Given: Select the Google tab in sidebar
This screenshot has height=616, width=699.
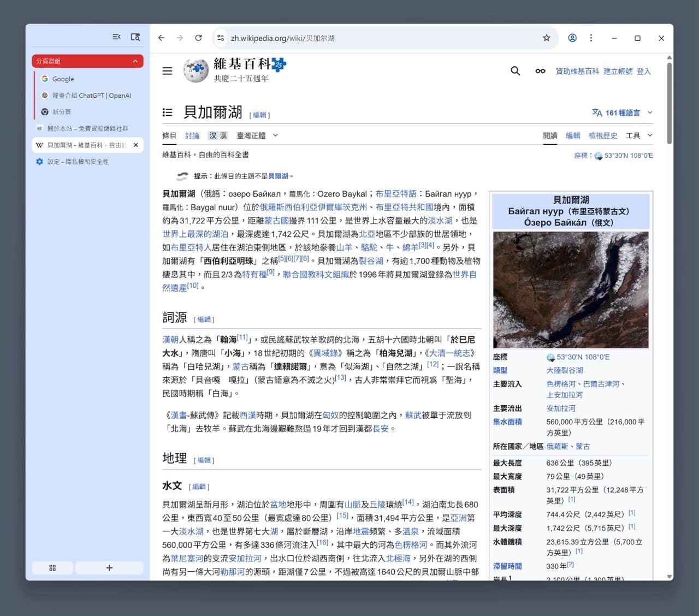Looking at the screenshot, I should (x=63, y=79).
